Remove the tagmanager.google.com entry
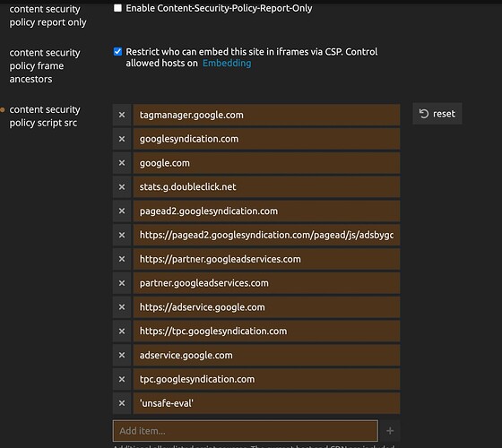 coord(122,115)
